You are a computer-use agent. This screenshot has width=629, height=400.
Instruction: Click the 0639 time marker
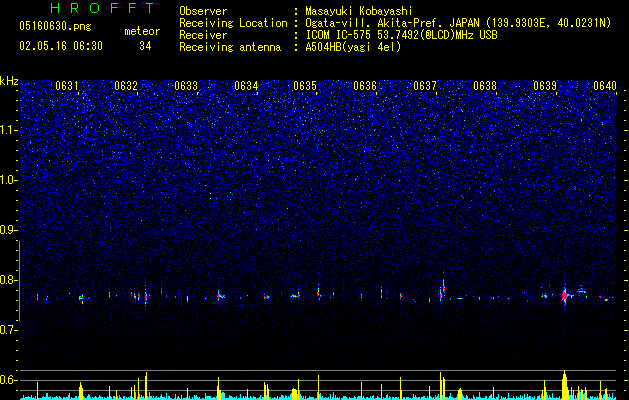tap(545, 86)
